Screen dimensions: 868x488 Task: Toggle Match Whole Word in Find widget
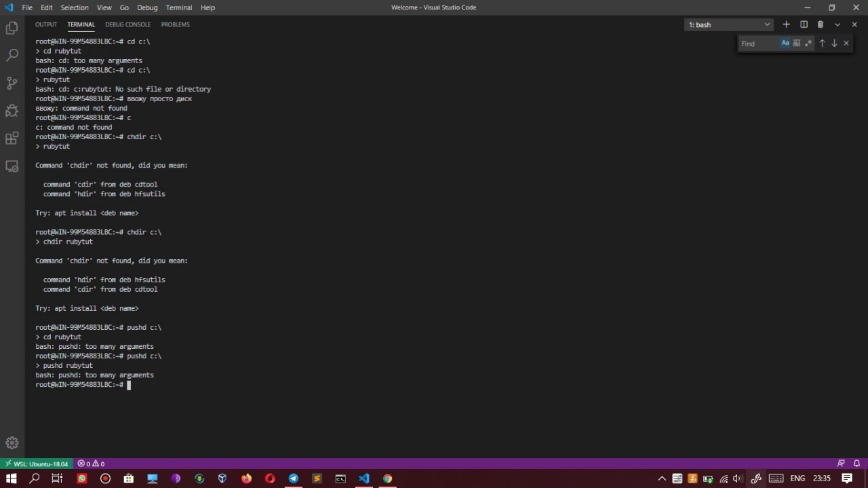click(797, 43)
